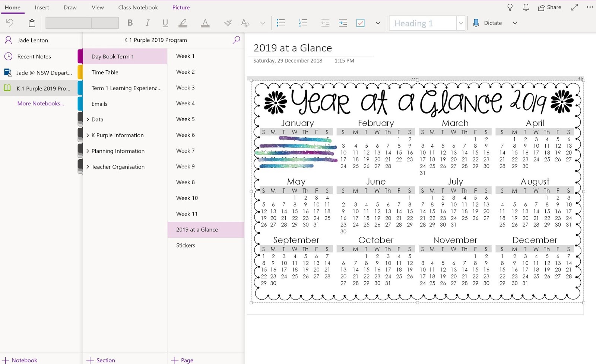Click the Dictate microphone icon
Viewport: 596px width, 364px height.
coord(476,23)
